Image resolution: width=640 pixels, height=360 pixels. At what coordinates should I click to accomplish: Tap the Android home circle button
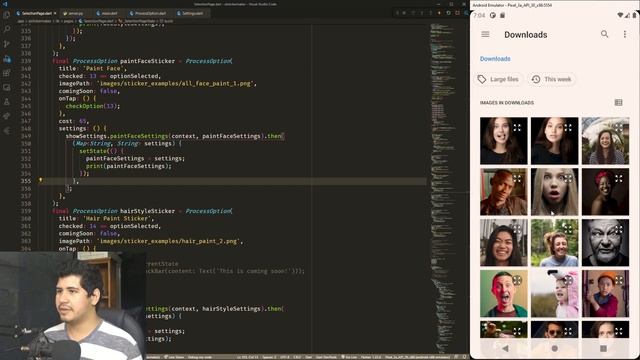(554, 348)
